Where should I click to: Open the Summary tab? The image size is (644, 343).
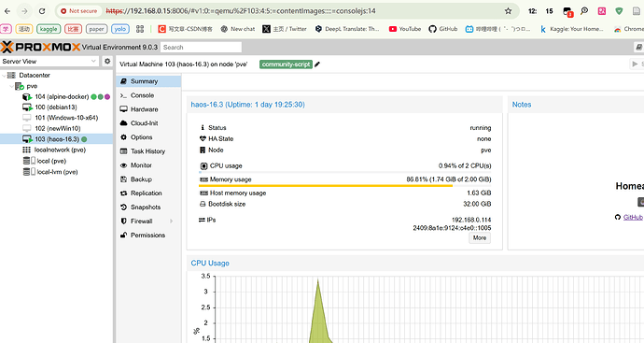point(148,81)
